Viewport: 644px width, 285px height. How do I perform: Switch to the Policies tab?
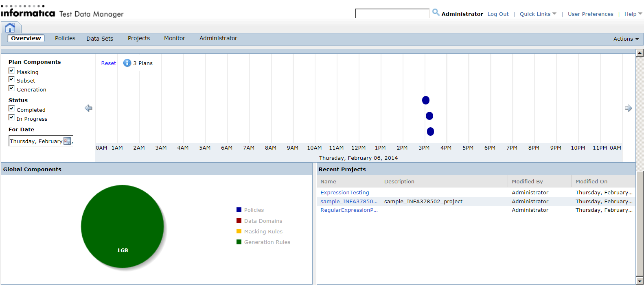click(x=65, y=38)
